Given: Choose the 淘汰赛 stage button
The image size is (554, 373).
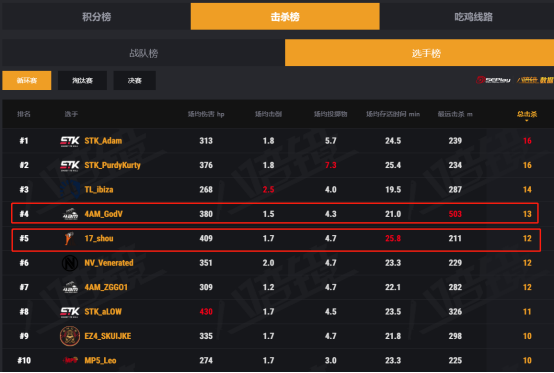Looking at the screenshot, I should point(82,81).
